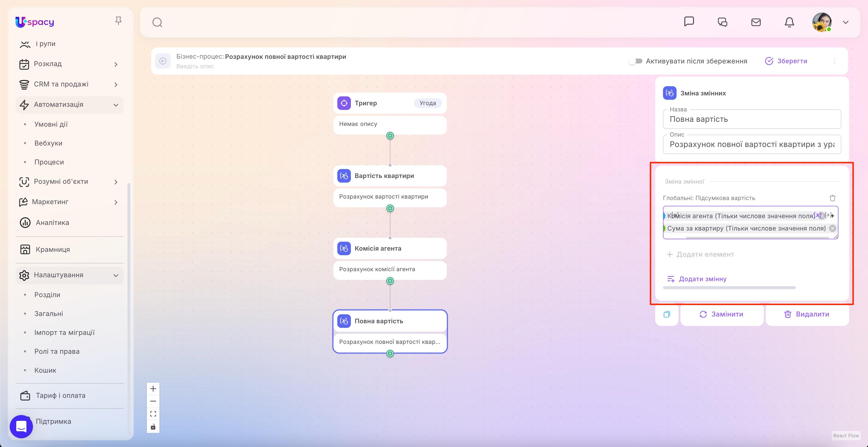Screen dimensions: 868x447
Task: Toggle the canvas lock icon
Action: [x=153, y=426]
